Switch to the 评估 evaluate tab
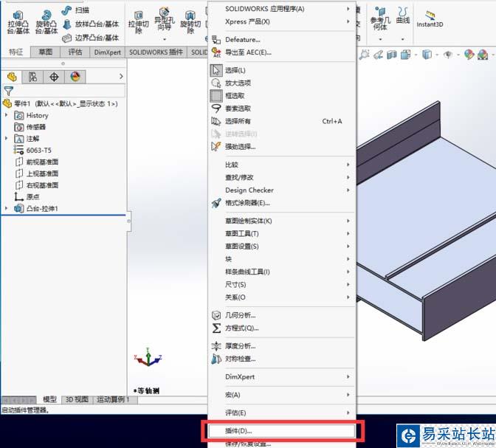The width and height of the screenshot is (496, 448). (75, 52)
